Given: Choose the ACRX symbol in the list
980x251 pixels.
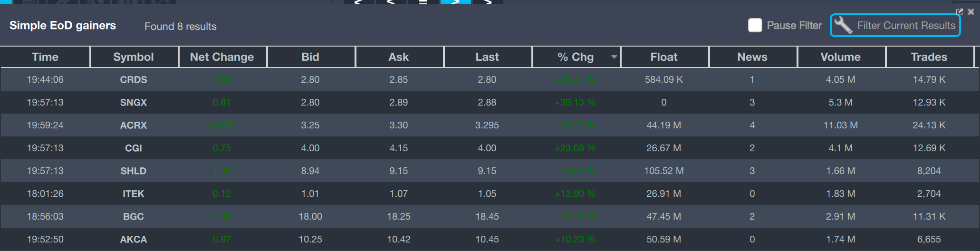Looking at the screenshot, I should click(134, 125).
